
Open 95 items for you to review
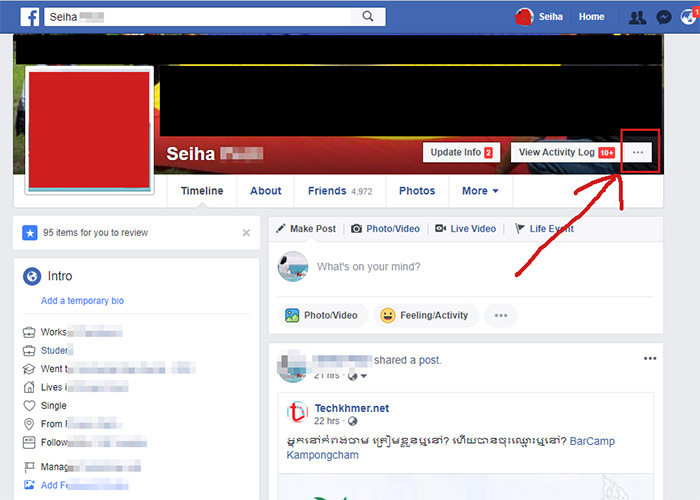[x=95, y=233]
